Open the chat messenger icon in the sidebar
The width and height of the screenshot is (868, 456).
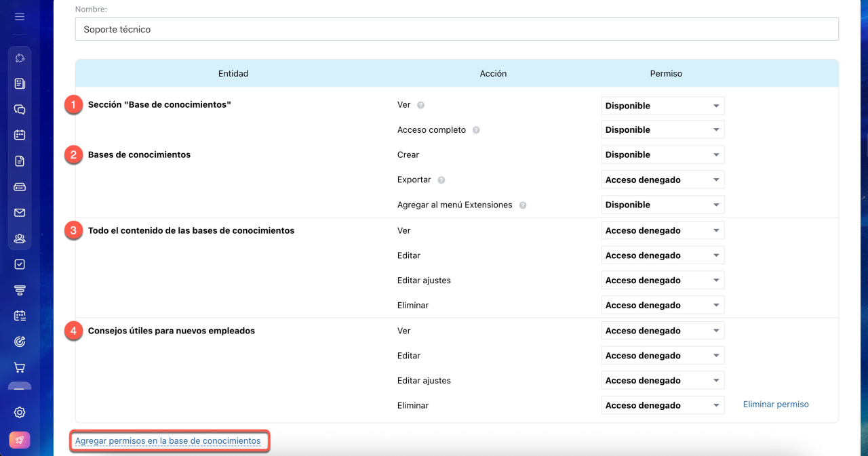(x=20, y=109)
